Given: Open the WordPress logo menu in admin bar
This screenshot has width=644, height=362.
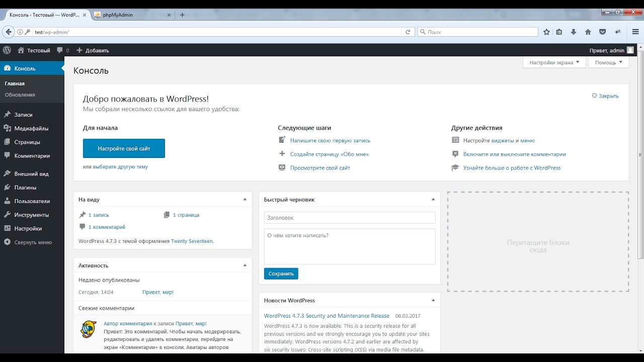Looking at the screenshot, I should click(x=7, y=50).
